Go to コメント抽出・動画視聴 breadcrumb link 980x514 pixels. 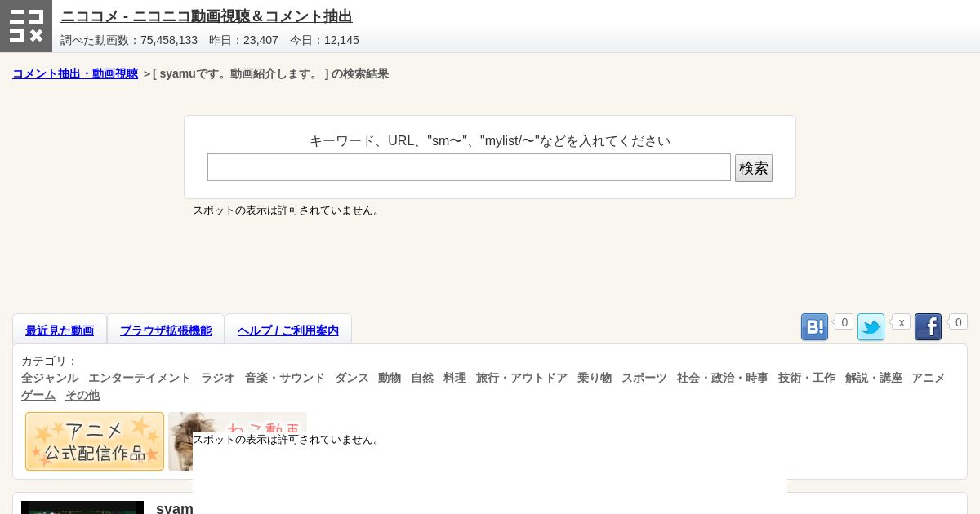click(x=75, y=73)
